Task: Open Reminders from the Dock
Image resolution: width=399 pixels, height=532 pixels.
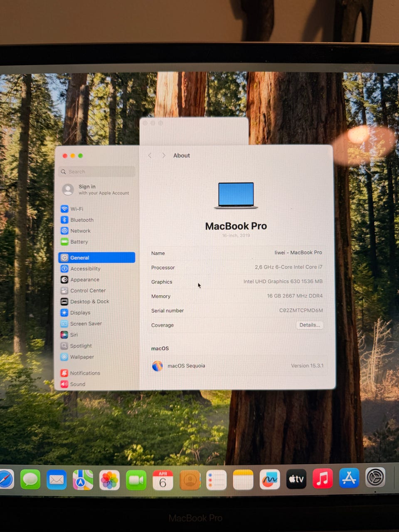Action: coord(217,480)
